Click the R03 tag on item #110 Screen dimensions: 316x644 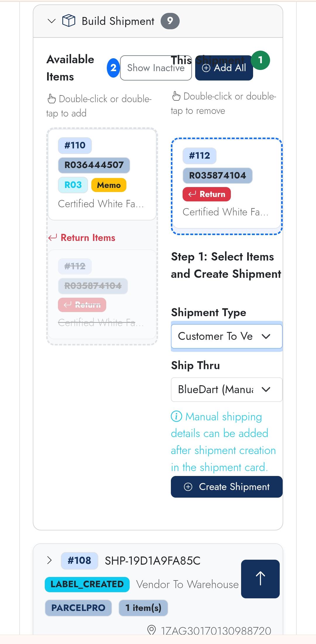pyautogui.click(x=73, y=185)
